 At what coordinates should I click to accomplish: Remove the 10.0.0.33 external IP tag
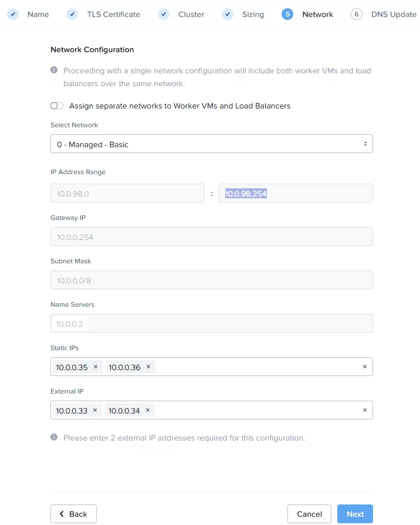95,410
